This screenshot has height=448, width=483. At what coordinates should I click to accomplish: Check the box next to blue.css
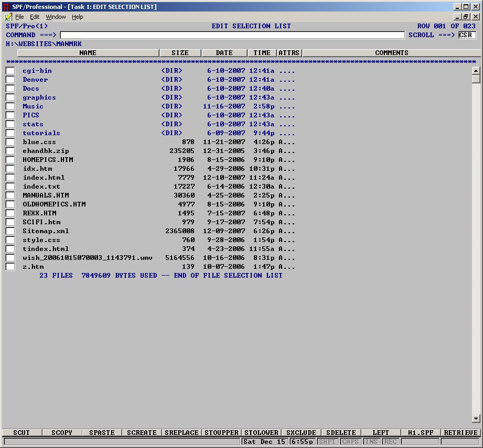coord(10,142)
